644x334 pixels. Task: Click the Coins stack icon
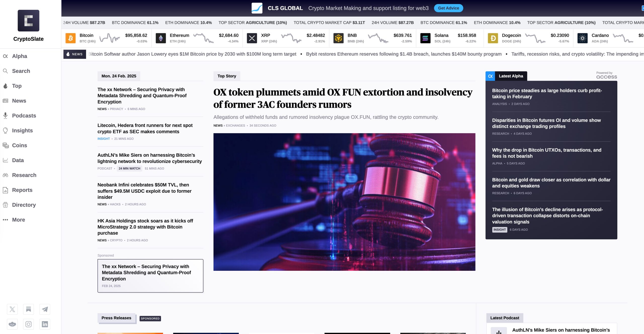point(6,145)
